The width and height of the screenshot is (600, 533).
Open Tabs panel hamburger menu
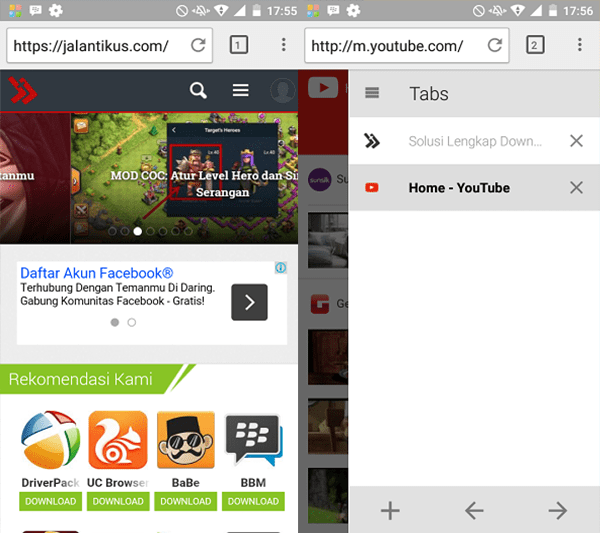[x=372, y=93]
